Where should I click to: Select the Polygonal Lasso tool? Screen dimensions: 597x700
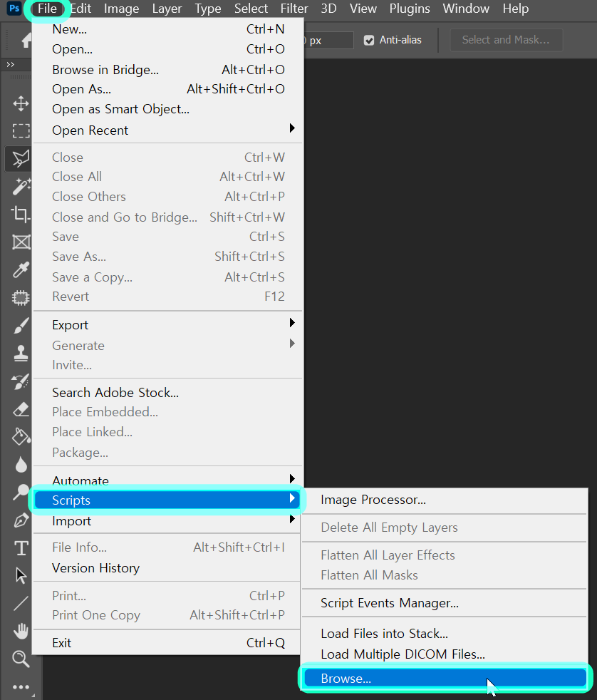tap(21, 158)
